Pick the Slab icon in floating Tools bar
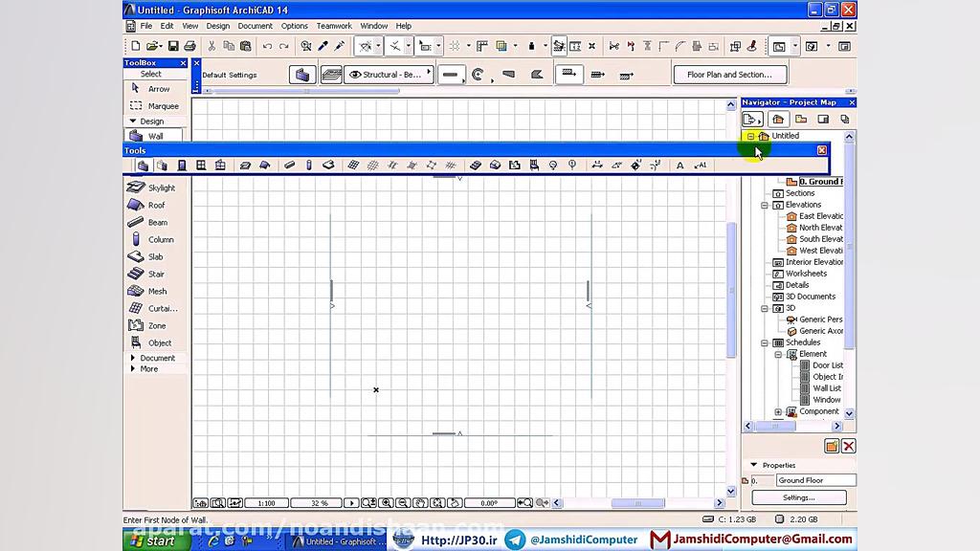Image resolution: width=980 pixels, height=551 pixels. tap(328, 165)
